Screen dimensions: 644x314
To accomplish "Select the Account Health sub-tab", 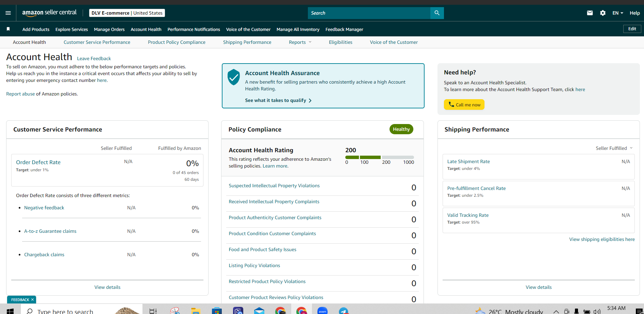I will [29, 42].
